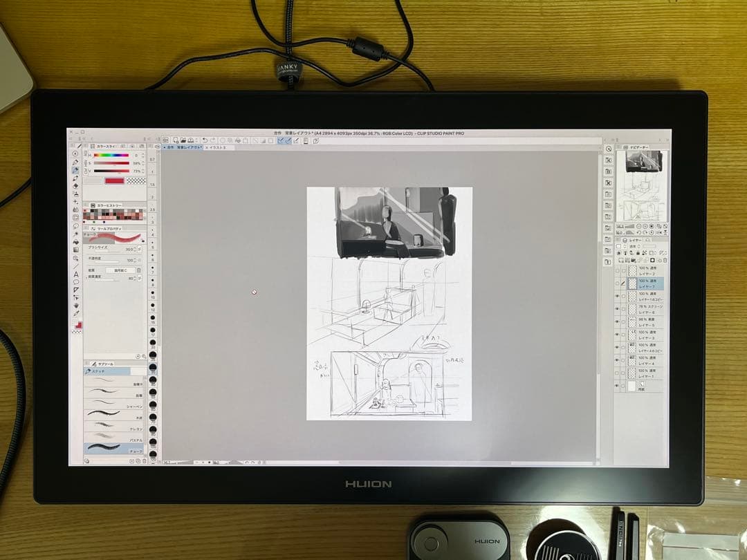Hide layer レイヤー6 via its eye icon
Image resolution: width=747 pixels, height=560 pixels.
click(617, 308)
